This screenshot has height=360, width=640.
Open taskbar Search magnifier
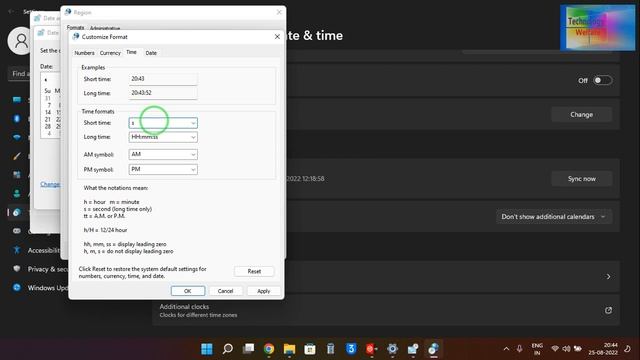[x=228, y=349]
